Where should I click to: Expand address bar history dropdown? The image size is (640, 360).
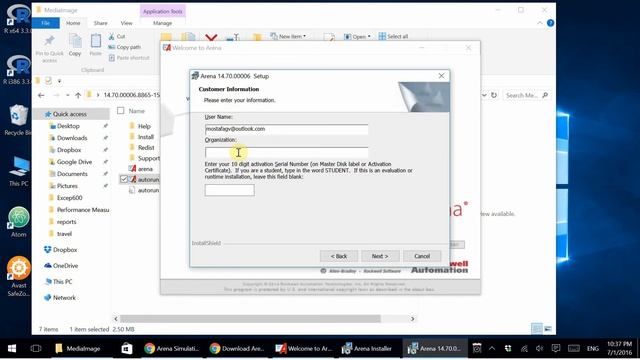click(484, 95)
